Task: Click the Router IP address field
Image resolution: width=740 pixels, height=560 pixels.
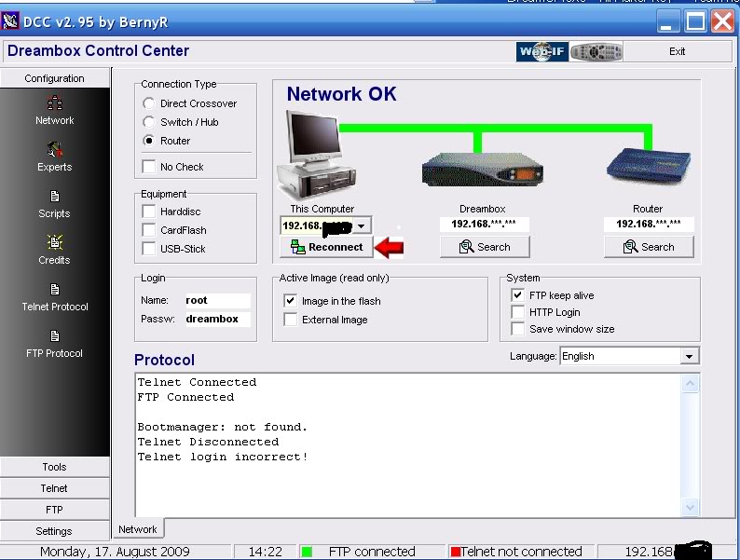Action: click(x=649, y=225)
